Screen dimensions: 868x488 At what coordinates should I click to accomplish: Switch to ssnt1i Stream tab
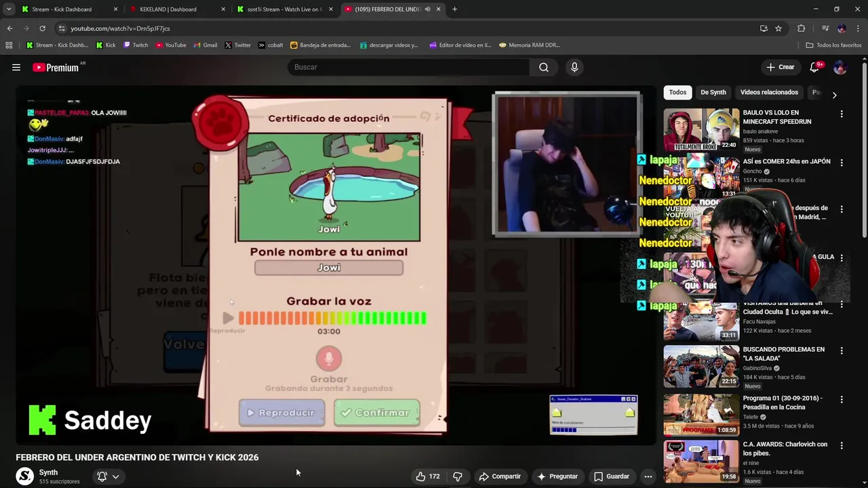[x=285, y=9]
